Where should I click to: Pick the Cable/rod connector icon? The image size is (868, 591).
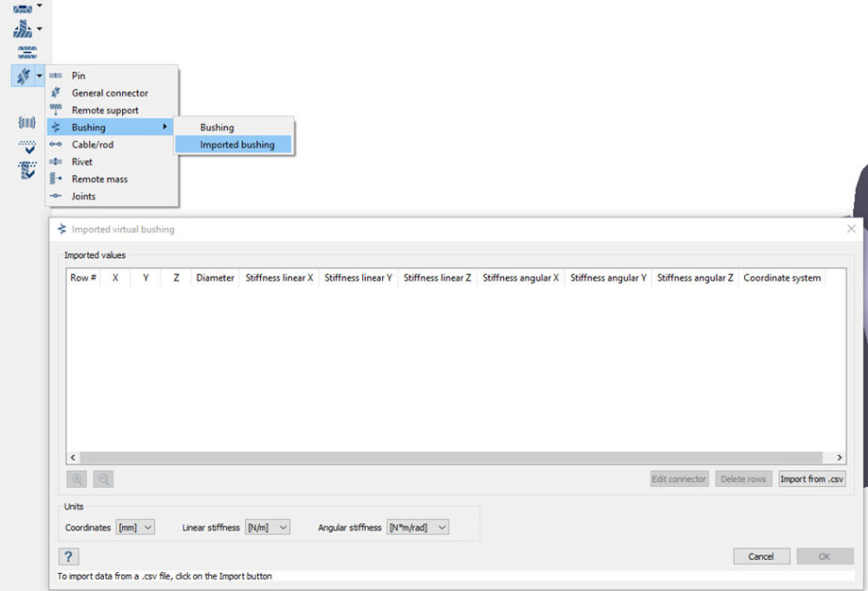click(x=55, y=144)
